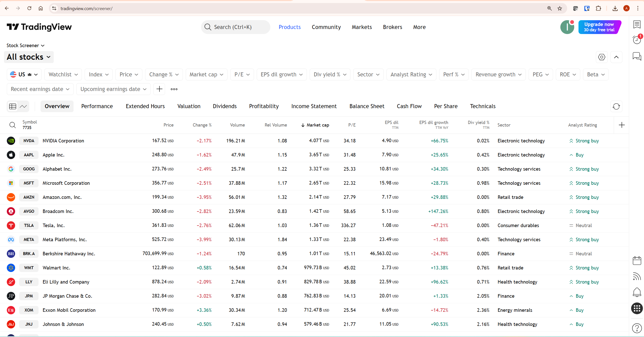
Task: Switch to chart view mode
Action: tap(23, 106)
